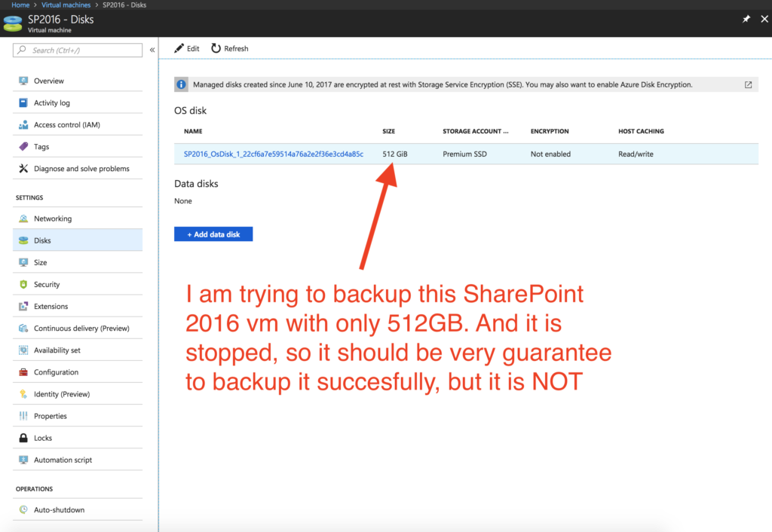Screen dimensions: 772x532
Task: Click the Edit toolbar button
Action: coord(187,48)
